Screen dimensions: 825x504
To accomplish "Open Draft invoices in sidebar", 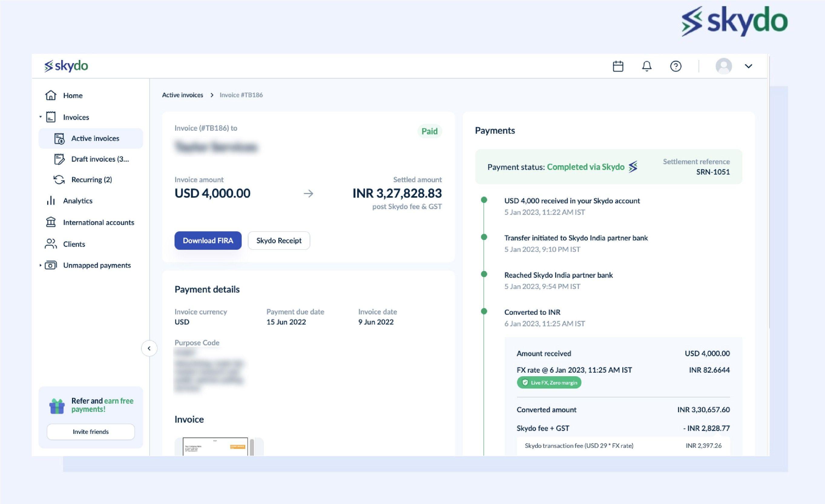I will pyautogui.click(x=100, y=159).
